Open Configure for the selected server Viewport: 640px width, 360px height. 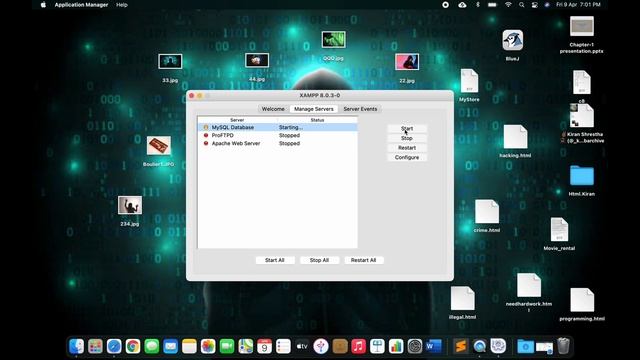point(407,157)
